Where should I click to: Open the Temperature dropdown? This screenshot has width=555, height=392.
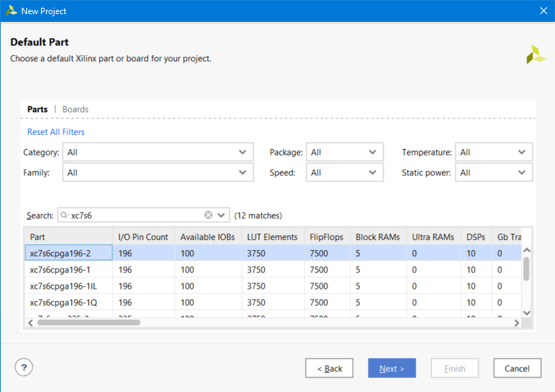click(x=494, y=153)
